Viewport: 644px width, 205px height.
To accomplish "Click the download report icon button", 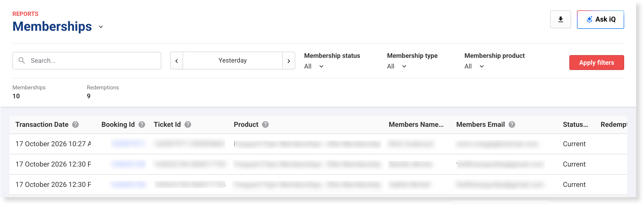I will pos(560,20).
